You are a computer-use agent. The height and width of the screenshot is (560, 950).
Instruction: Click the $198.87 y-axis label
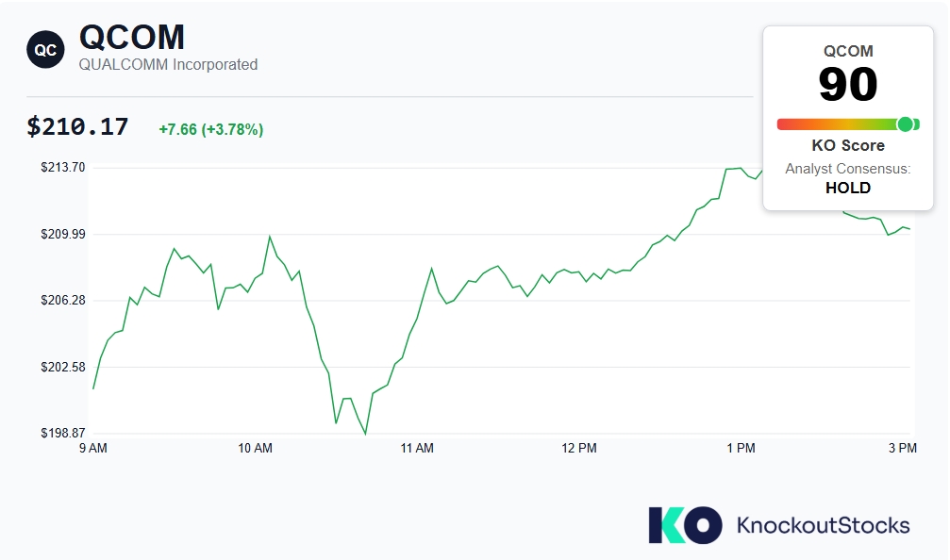point(63,433)
